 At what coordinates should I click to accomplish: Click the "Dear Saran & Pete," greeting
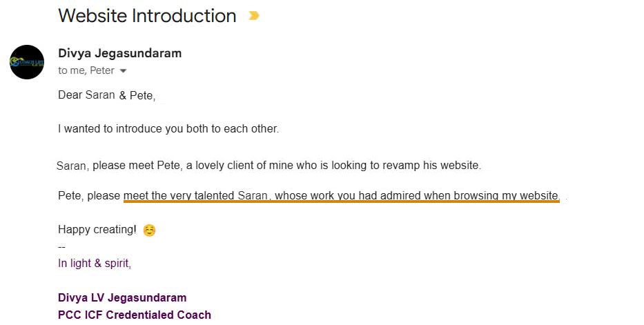[x=106, y=96]
